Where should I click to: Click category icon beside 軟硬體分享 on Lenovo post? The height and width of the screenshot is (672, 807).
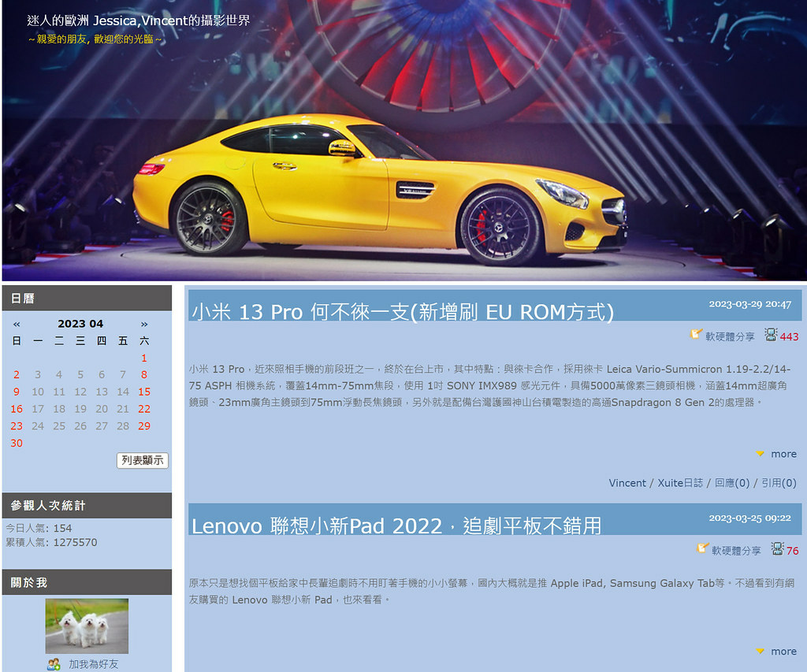coord(702,548)
